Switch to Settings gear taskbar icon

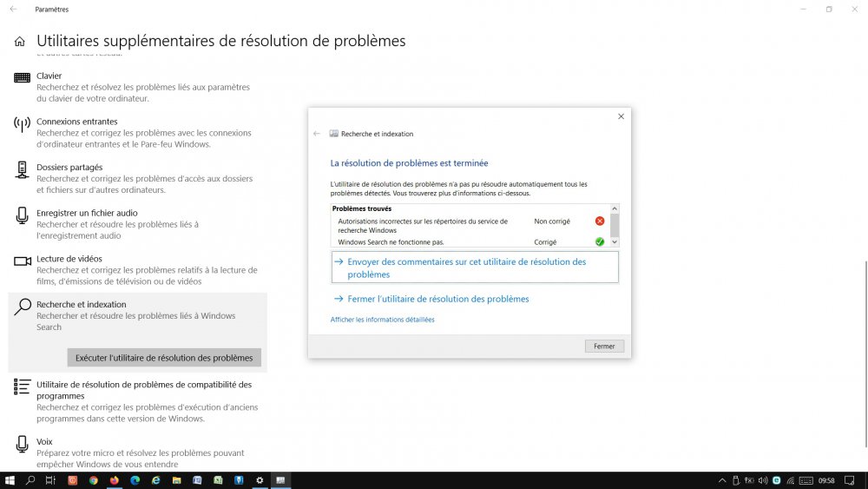(260, 480)
